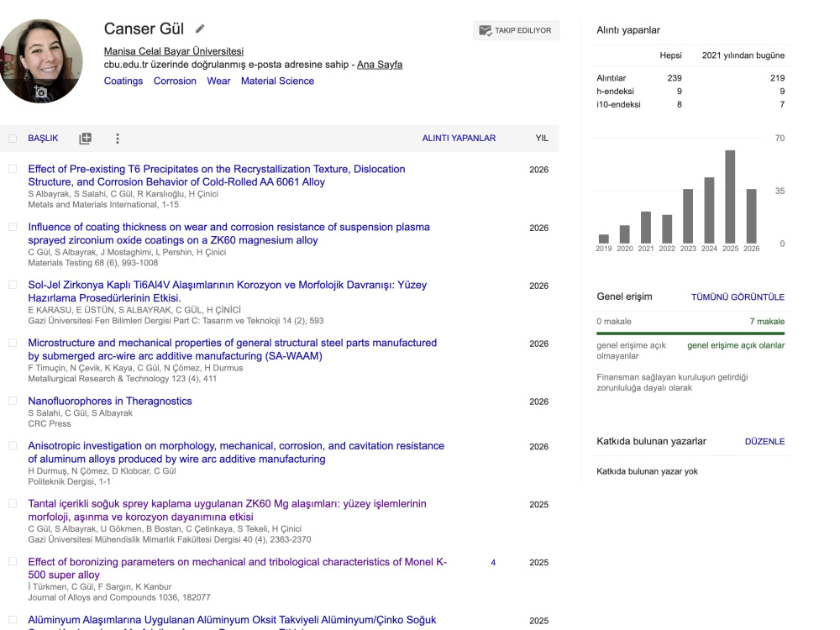Click the Alıntı yapanlar panel heading
The image size is (840, 630).
pyautogui.click(x=627, y=30)
